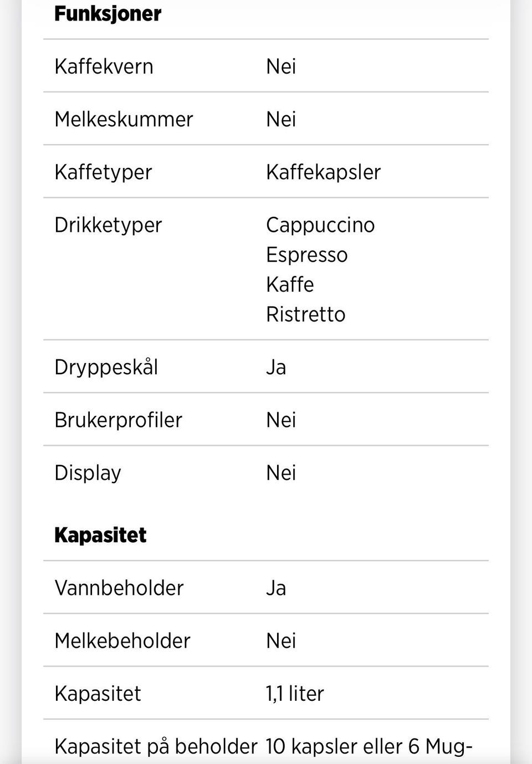The height and width of the screenshot is (764, 532).
Task: Click the Vannbeholder label
Action: pos(119,588)
